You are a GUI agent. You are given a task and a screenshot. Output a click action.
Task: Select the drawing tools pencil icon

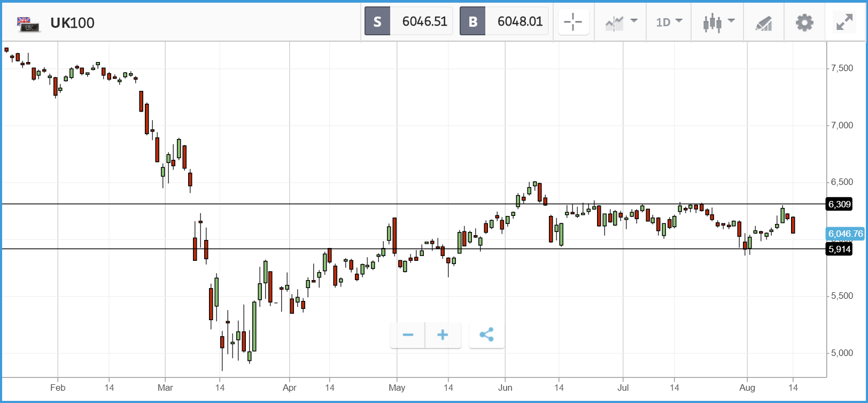(x=763, y=22)
